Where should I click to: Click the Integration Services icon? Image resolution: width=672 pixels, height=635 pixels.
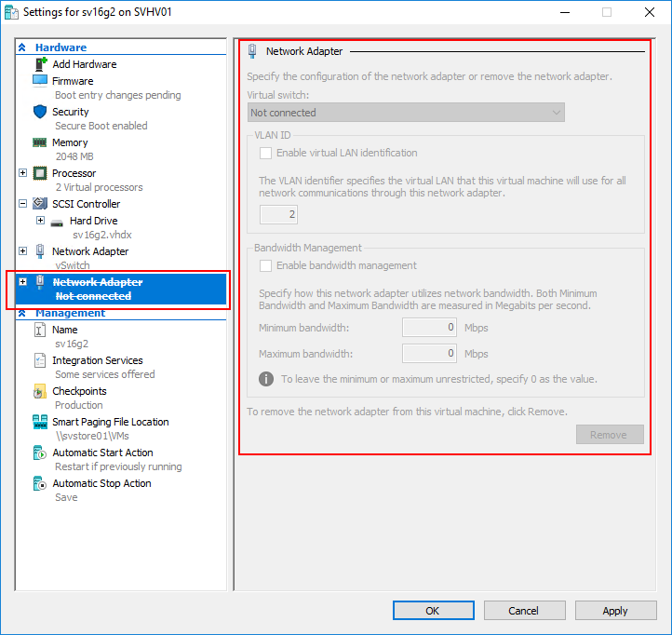click(x=39, y=360)
